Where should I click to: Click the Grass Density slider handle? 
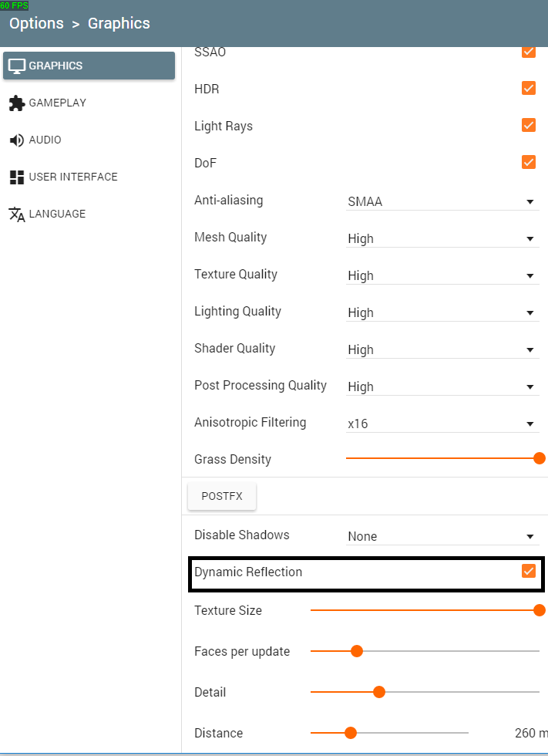click(540, 458)
